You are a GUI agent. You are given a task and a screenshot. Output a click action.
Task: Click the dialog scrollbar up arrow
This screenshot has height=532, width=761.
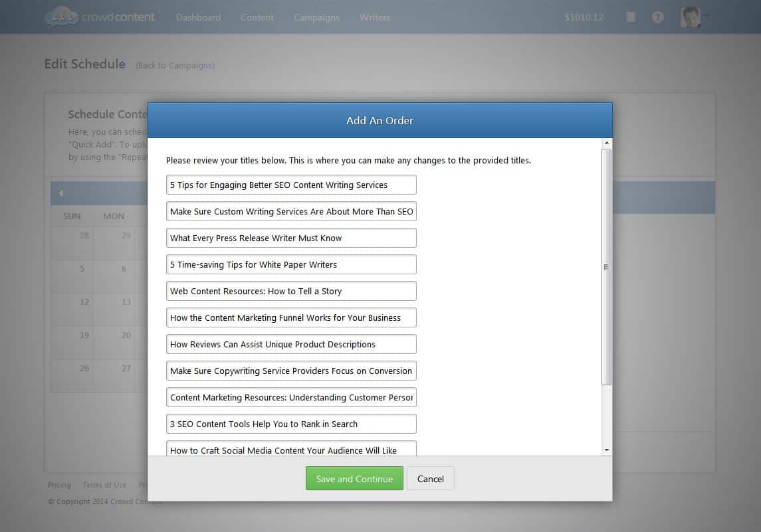(607, 142)
